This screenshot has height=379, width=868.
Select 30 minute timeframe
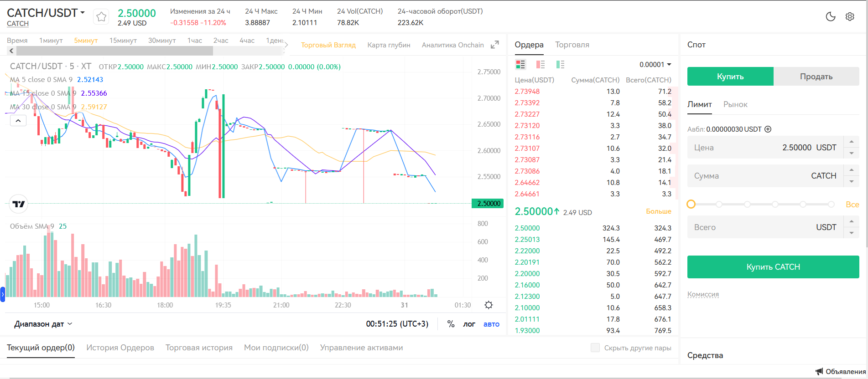[x=162, y=40]
